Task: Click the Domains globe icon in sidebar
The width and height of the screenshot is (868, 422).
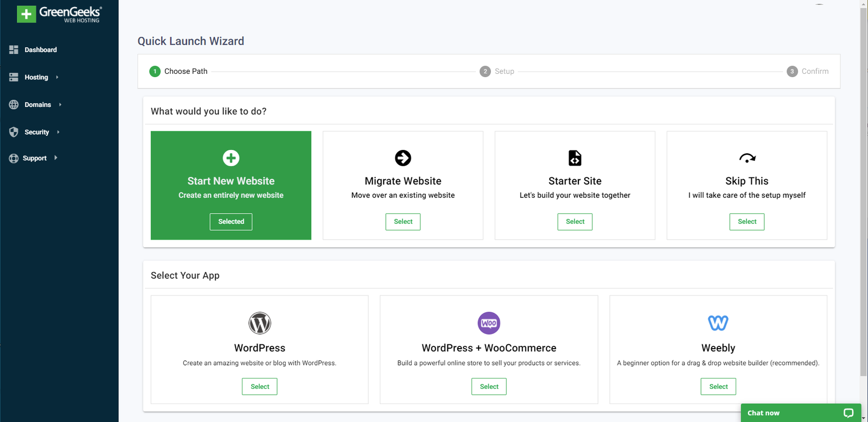Action: (x=14, y=104)
